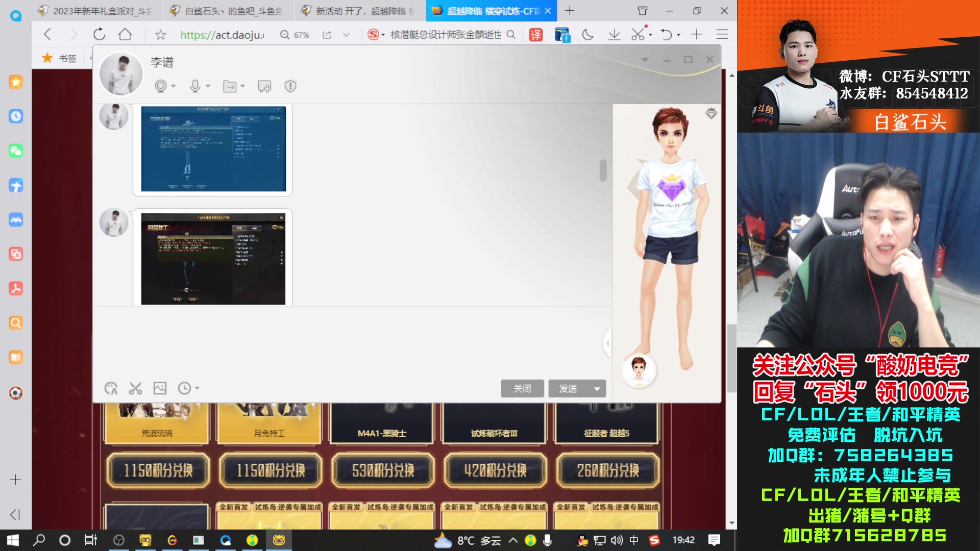Switch to the 白鲨石头、的鱼吧 tab

coord(229,11)
